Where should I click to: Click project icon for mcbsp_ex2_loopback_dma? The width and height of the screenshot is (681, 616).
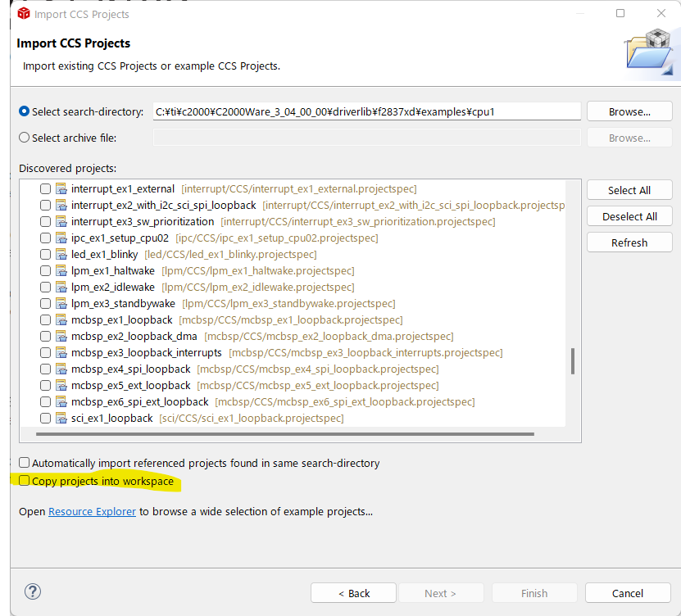point(61,337)
